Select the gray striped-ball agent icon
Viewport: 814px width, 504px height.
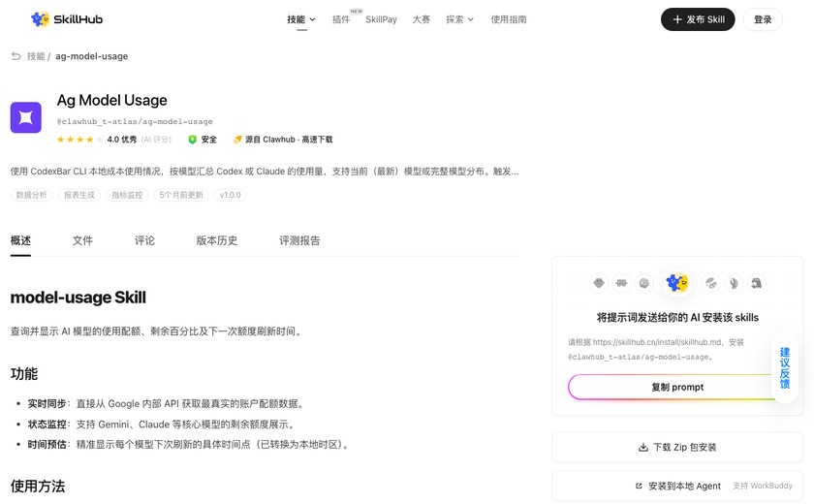click(710, 283)
